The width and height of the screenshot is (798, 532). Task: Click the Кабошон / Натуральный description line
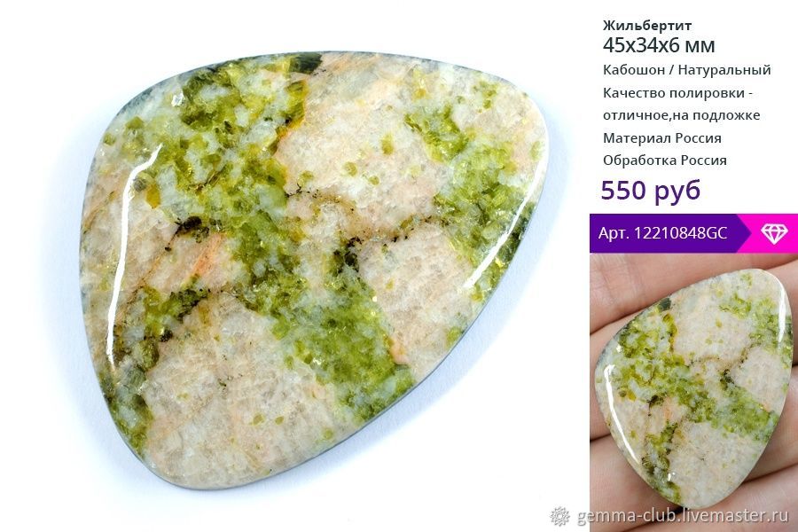point(686,70)
